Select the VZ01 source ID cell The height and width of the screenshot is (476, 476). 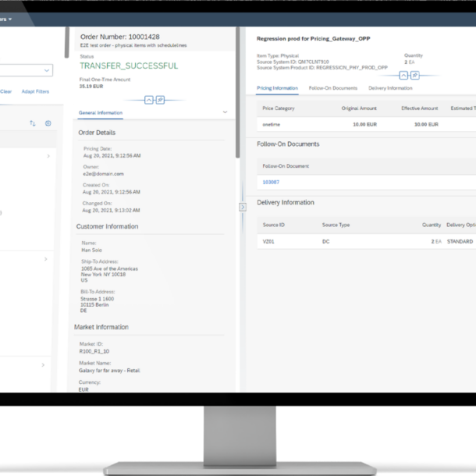tap(268, 242)
